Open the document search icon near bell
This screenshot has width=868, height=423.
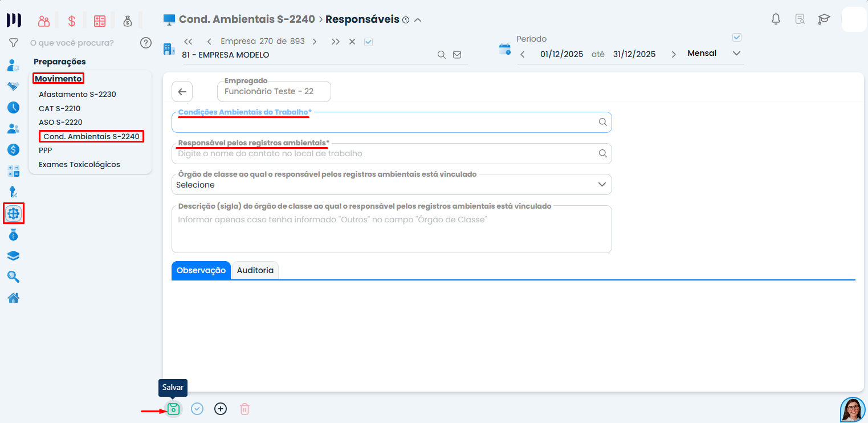800,19
